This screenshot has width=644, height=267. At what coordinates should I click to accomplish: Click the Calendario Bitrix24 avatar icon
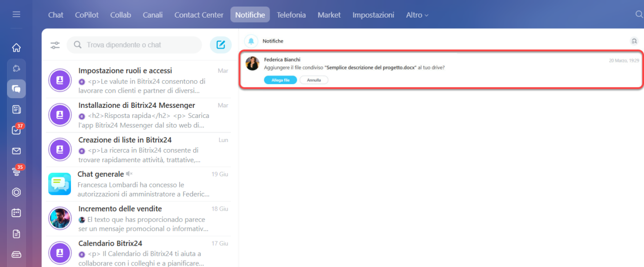(60, 253)
